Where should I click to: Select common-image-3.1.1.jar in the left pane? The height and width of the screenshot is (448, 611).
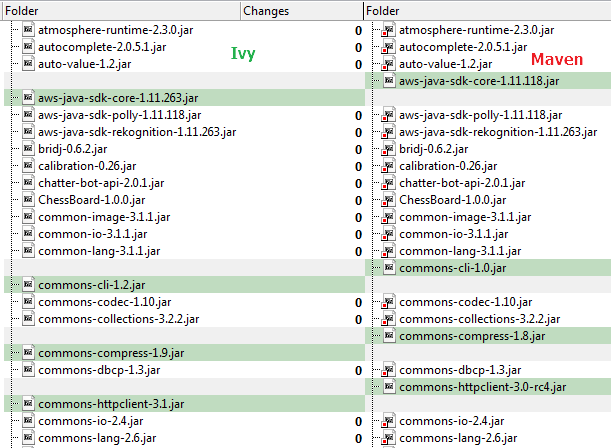coord(104,217)
